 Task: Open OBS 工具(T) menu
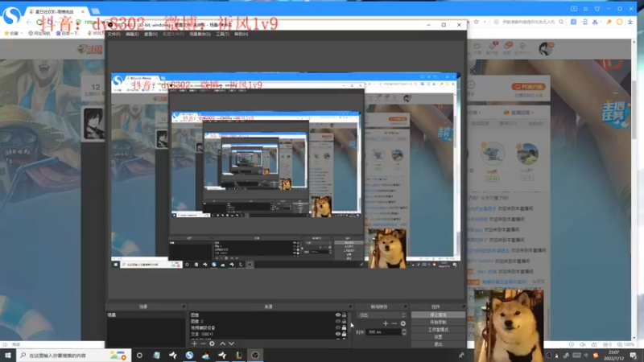click(x=222, y=34)
